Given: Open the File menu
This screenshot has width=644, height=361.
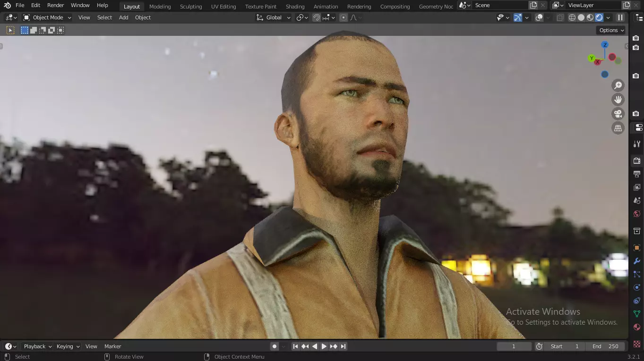Looking at the screenshot, I should [x=20, y=5].
